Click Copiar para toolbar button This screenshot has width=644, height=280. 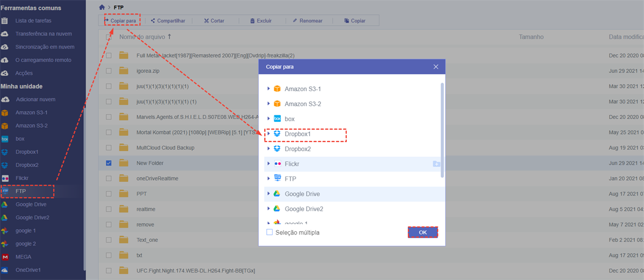[122, 20]
